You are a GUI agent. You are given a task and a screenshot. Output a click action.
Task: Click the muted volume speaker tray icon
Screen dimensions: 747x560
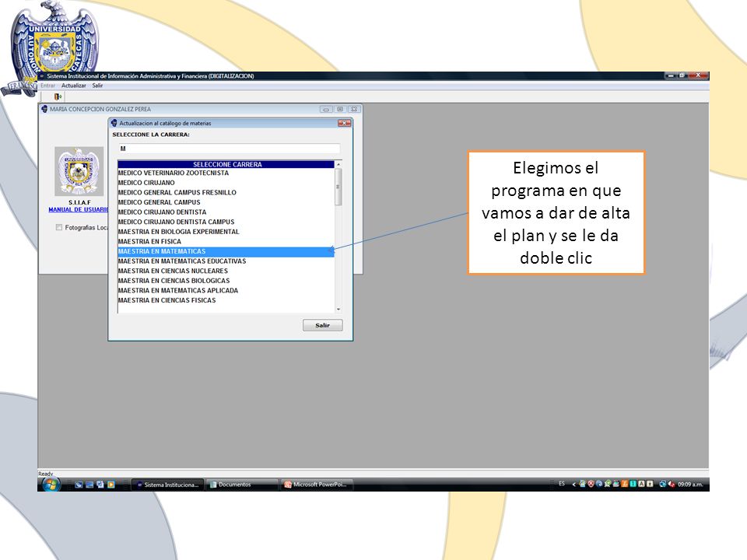(672, 485)
